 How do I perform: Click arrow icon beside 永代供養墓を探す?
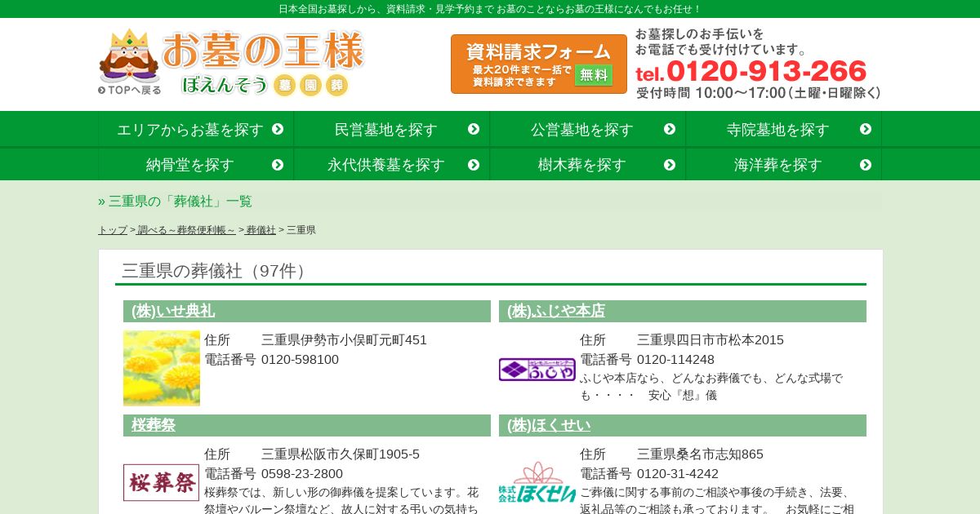(474, 165)
